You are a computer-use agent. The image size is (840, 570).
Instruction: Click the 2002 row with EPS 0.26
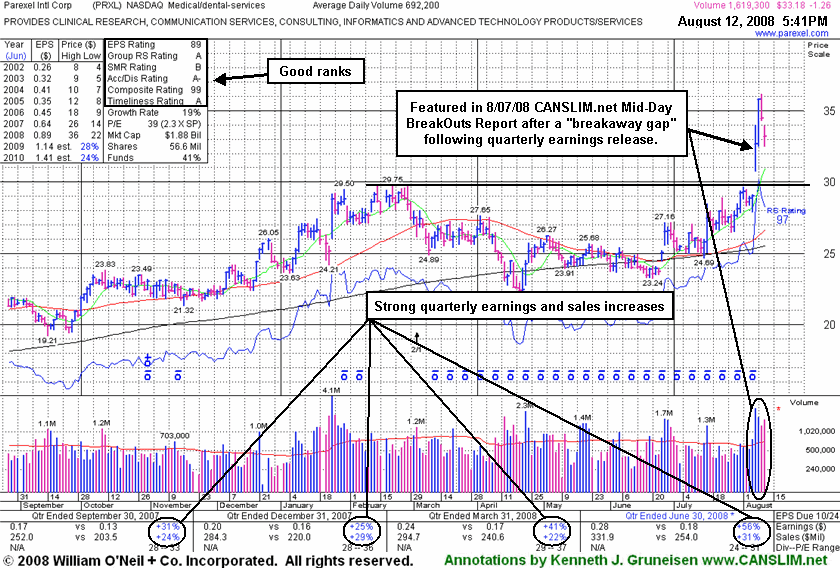[52, 67]
